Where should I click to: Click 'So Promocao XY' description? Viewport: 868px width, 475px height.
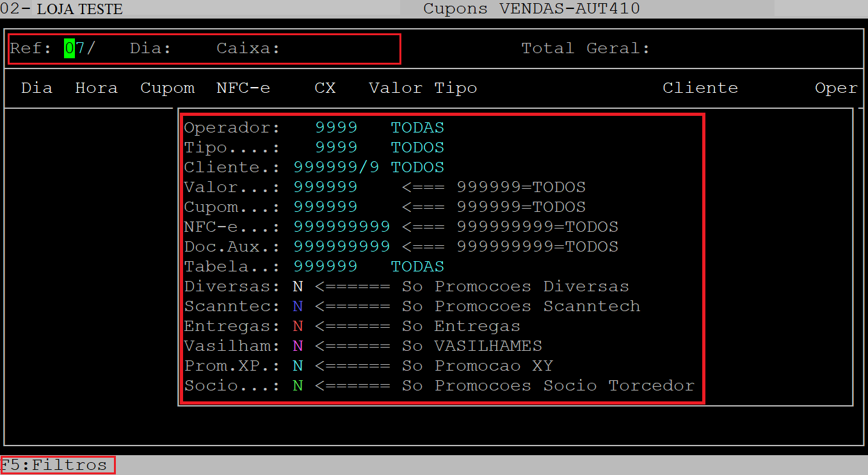(x=478, y=366)
